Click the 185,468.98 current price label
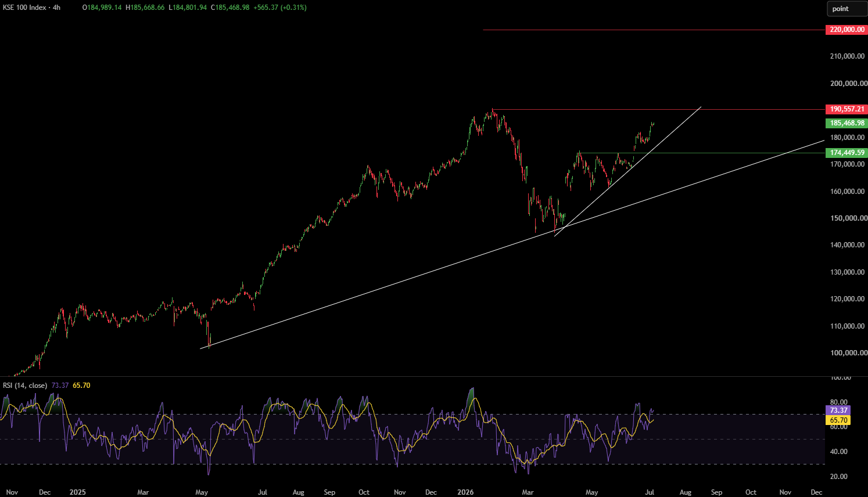The width and height of the screenshot is (868, 497). tap(847, 123)
